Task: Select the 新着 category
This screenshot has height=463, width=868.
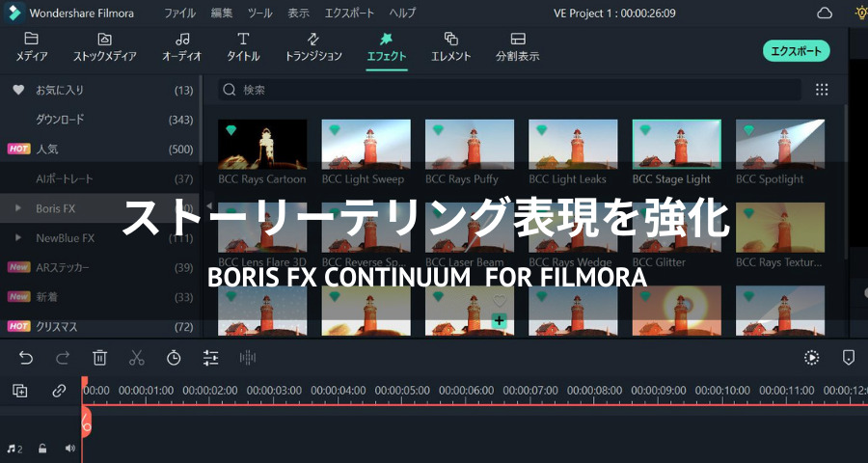Action: [x=99, y=297]
